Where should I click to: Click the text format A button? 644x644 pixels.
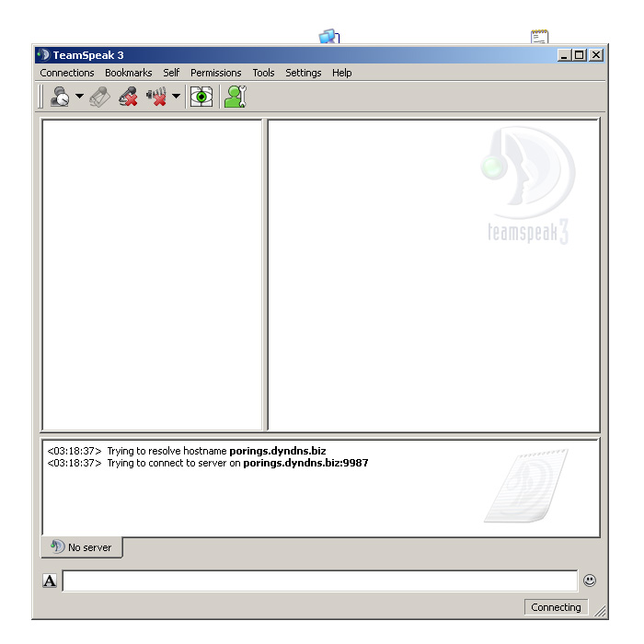click(50, 581)
